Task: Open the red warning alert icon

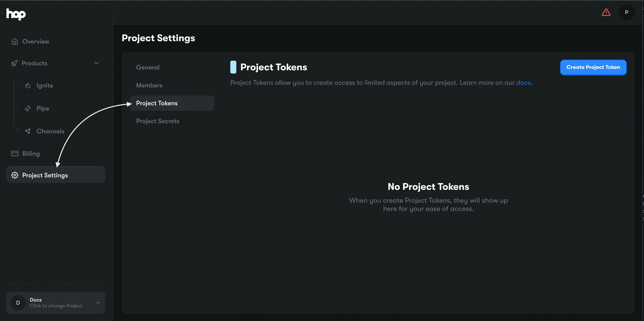Action: click(x=606, y=12)
